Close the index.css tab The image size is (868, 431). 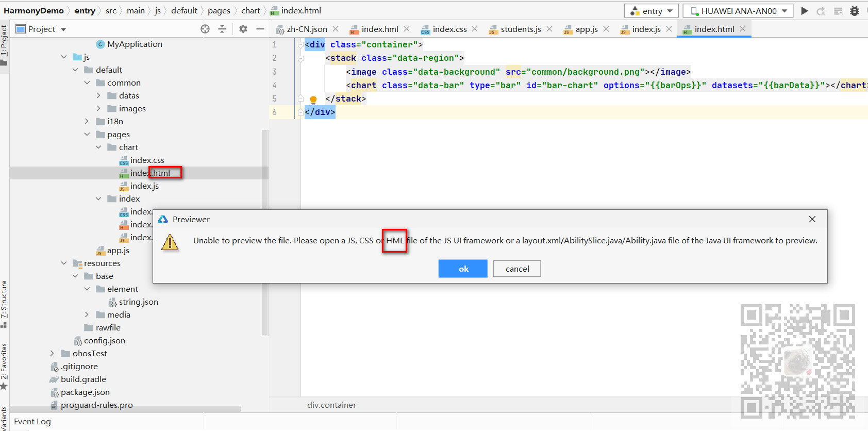(x=475, y=29)
